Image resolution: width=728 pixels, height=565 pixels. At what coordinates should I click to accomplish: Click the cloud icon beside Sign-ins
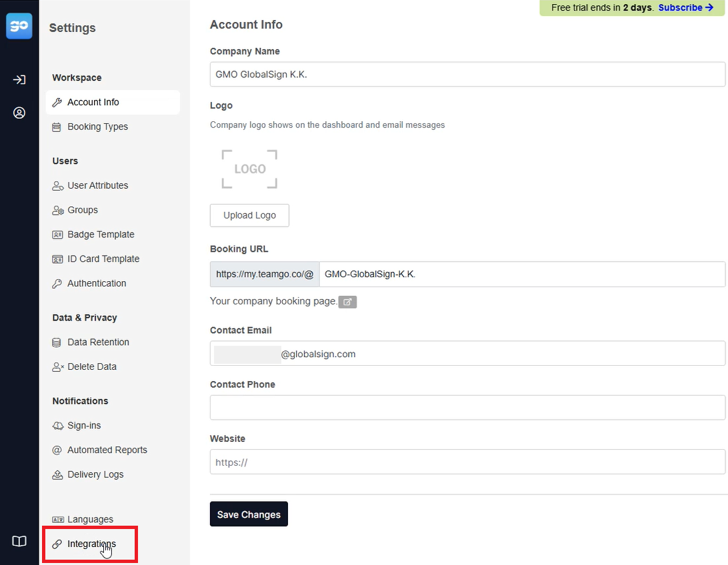tap(57, 426)
